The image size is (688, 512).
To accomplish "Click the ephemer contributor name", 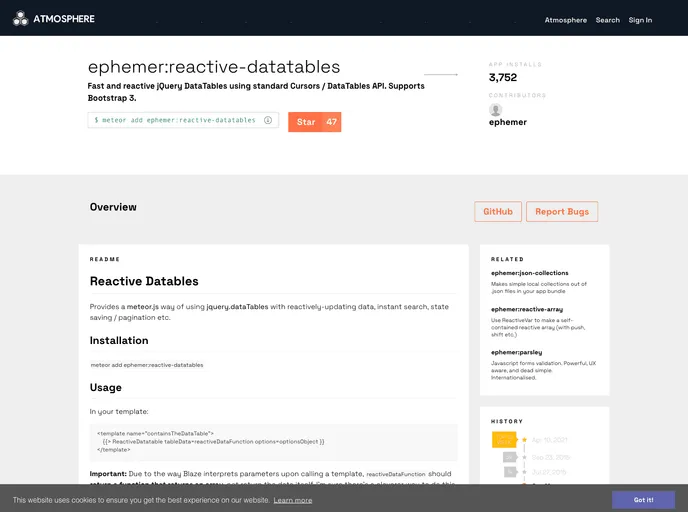I will (508, 122).
